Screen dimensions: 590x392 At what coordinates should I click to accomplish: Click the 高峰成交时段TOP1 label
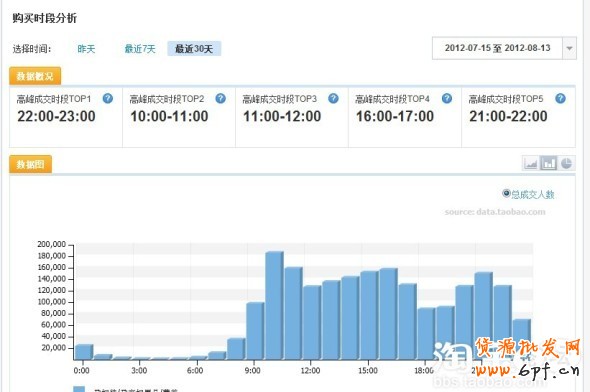[x=54, y=99]
